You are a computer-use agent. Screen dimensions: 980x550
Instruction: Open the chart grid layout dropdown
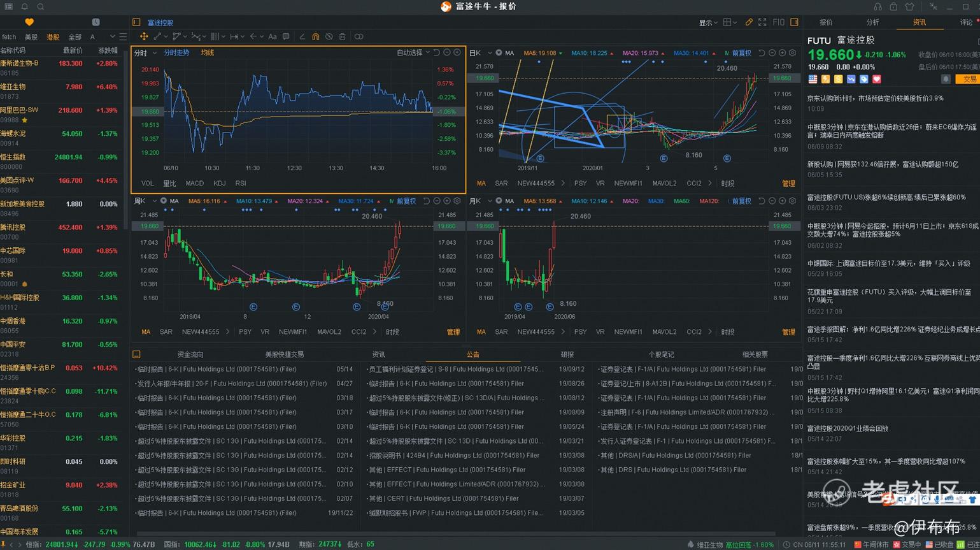pos(730,22)
